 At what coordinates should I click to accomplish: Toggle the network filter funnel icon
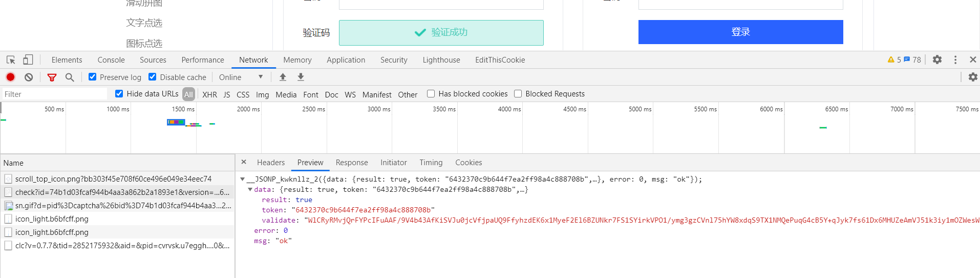coord(52,77)
